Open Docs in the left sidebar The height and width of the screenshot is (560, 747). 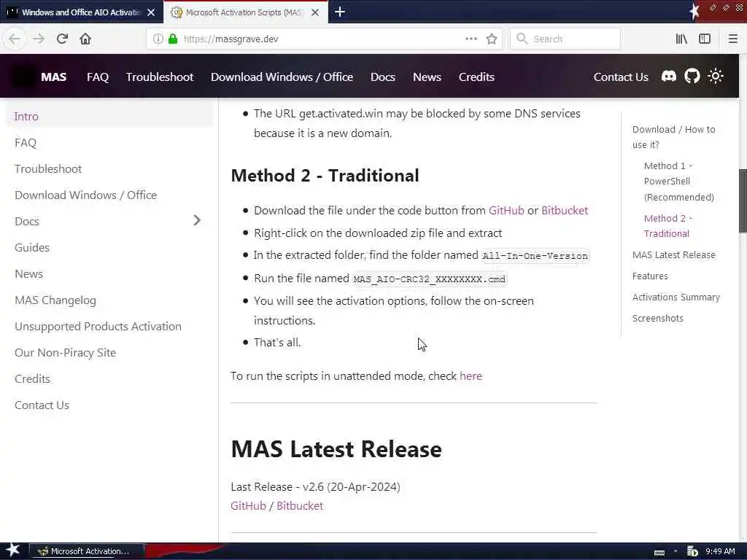point(27,222)
